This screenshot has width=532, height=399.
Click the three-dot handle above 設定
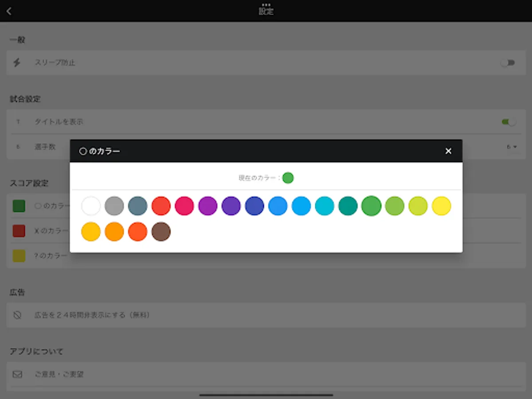point(266,4)
